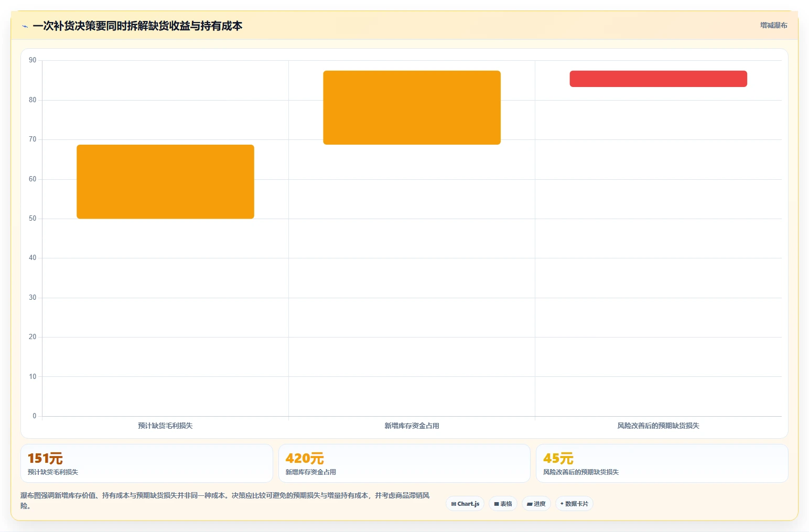This screenshot has width=809, height=532.
Task: Click the orange 新增库存资金占用 bar
Action: [x=412, y=107]
